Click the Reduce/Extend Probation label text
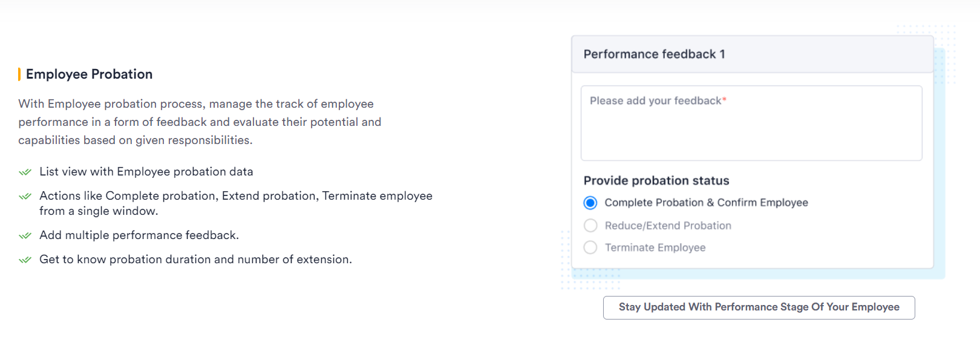Viewport: 980px width, 351px height. pos(668,226)
